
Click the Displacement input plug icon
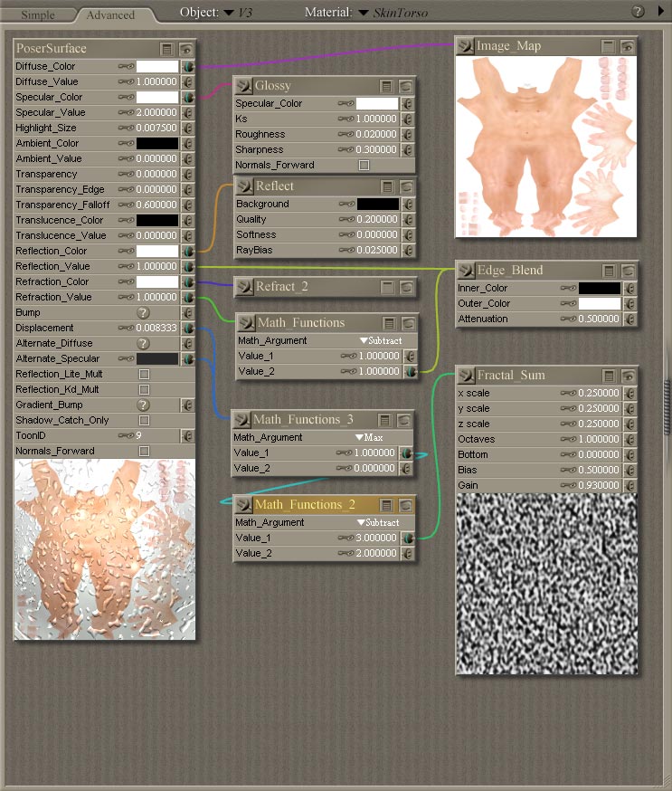point(188,328)
